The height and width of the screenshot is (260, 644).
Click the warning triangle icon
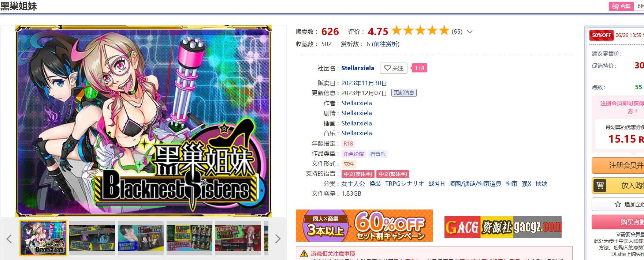(x=304, y=254)
